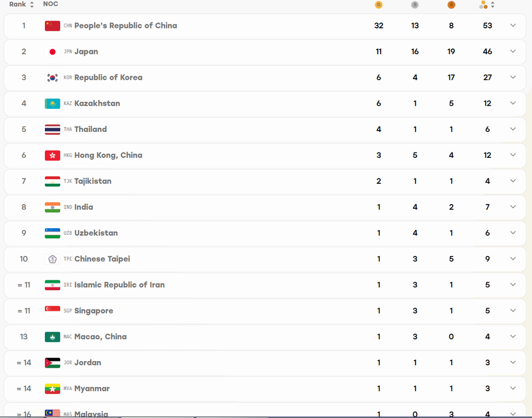Image resolution: width=532 pixels, height=418 pixels.
Task: Click the silver medal column icon
Action: (x=414, y=5)
